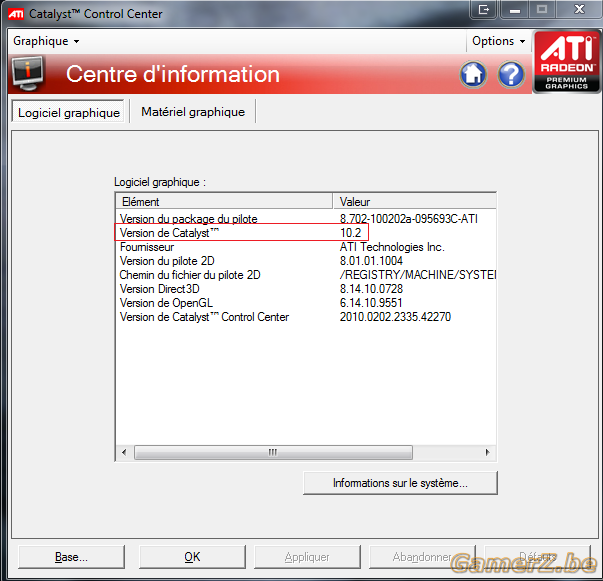Click the /REGISTRY/MACHINE/SYSTEM path value

point(418,275)
